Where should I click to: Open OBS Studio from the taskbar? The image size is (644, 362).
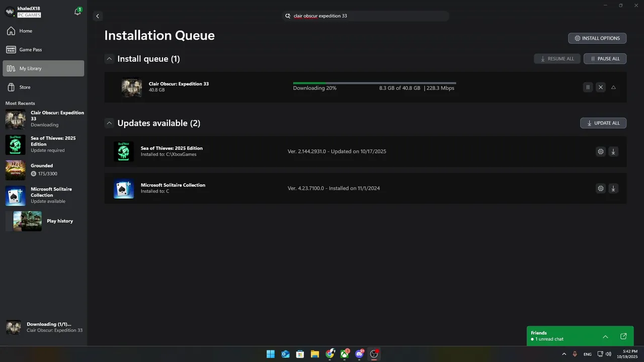click(374, 354)
